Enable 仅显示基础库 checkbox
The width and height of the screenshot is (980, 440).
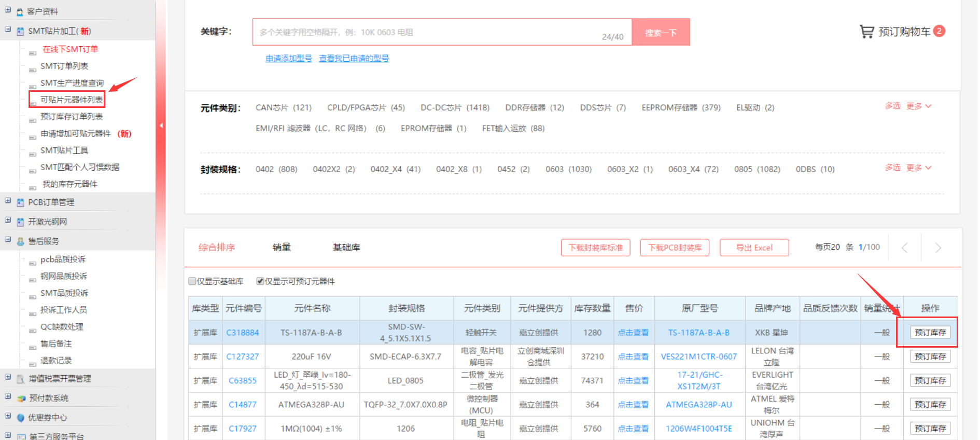pyautogui.click(x=192, y=281)
